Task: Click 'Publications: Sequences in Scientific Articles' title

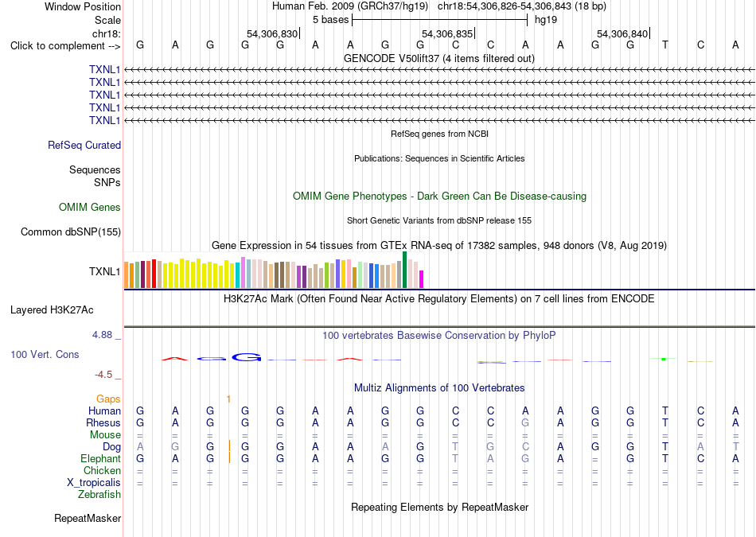Action: (x=439, y=158)
